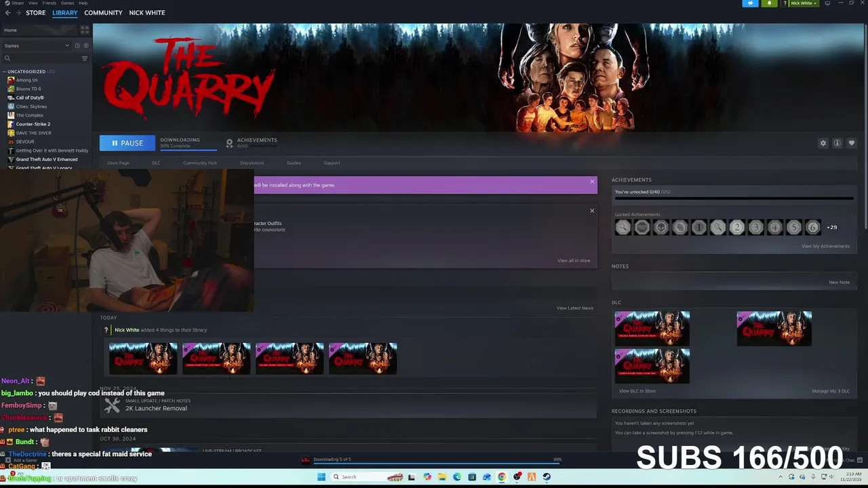
Task: Click View DLC In Store link
Action: (x=637, y=391)
